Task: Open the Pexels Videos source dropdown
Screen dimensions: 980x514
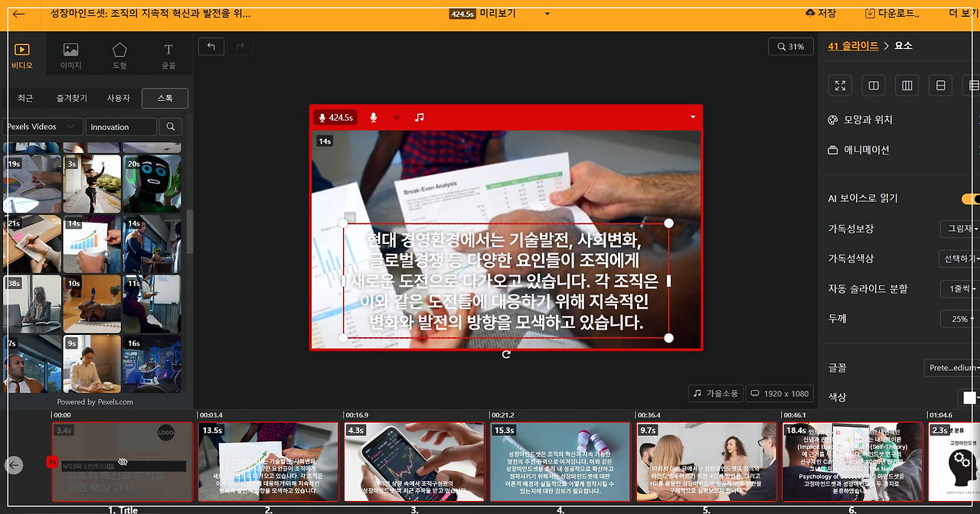Action: click(x=42, y=127)
